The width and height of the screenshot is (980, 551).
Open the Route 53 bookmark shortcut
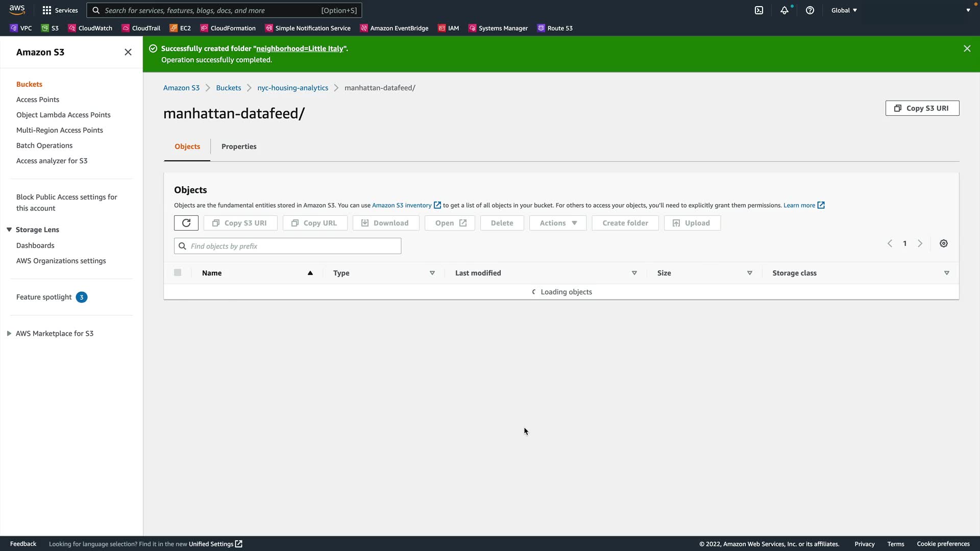point(555,28)
